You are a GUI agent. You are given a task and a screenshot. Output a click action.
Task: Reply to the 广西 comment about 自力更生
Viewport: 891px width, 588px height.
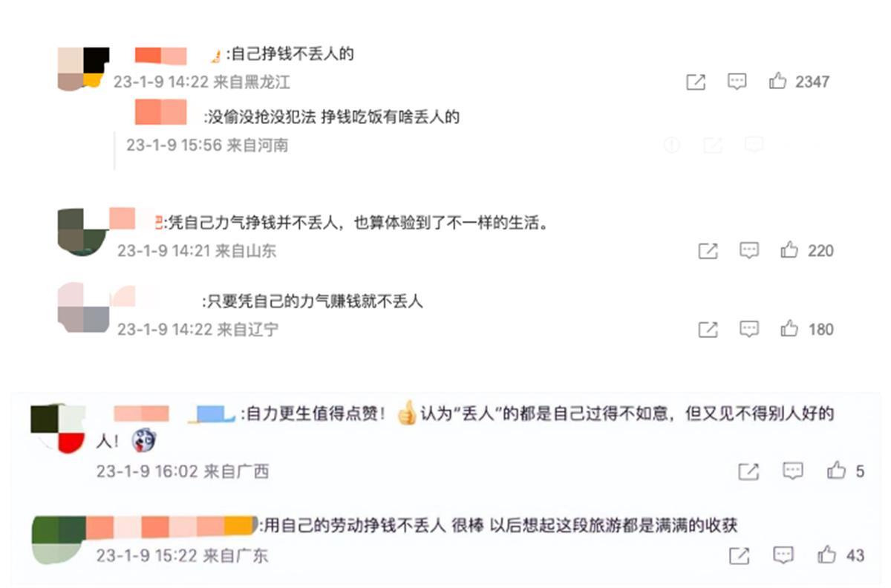(793, 470)
